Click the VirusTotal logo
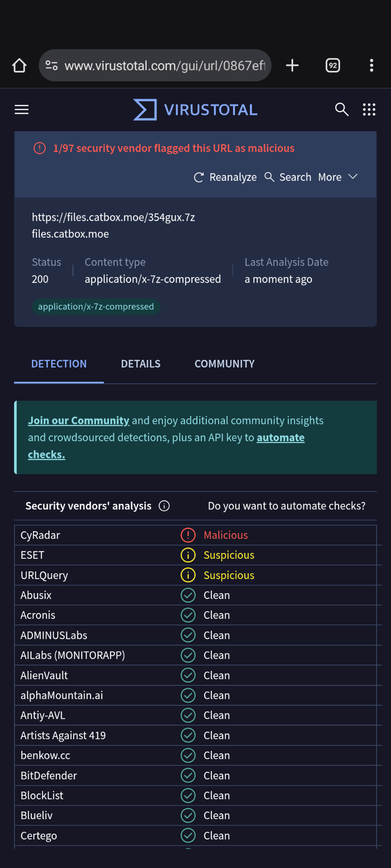 click(x=195, y=109)
